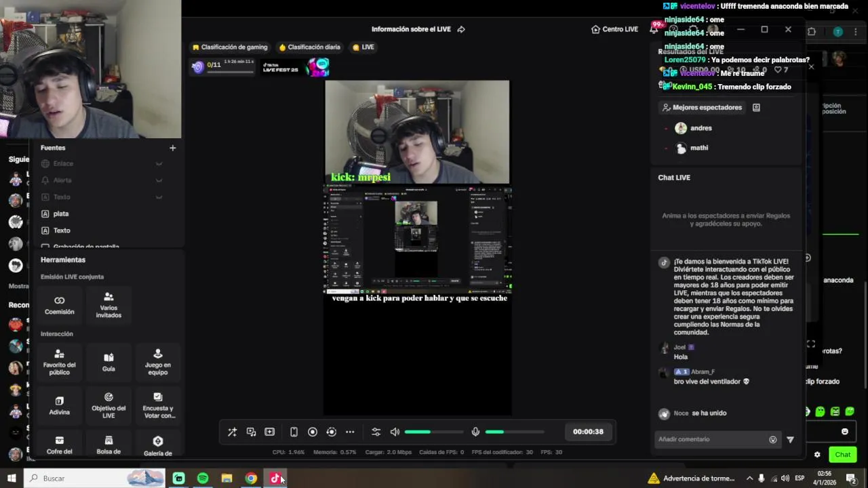Open Objetivo del LIVE tool
This screenshot has width=868, height=488.
108,405
